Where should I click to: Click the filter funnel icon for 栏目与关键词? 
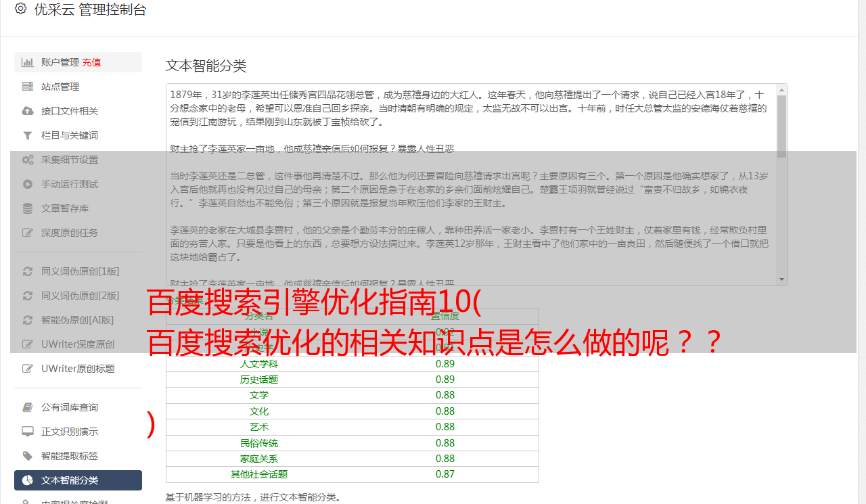(x=28, y=135)
